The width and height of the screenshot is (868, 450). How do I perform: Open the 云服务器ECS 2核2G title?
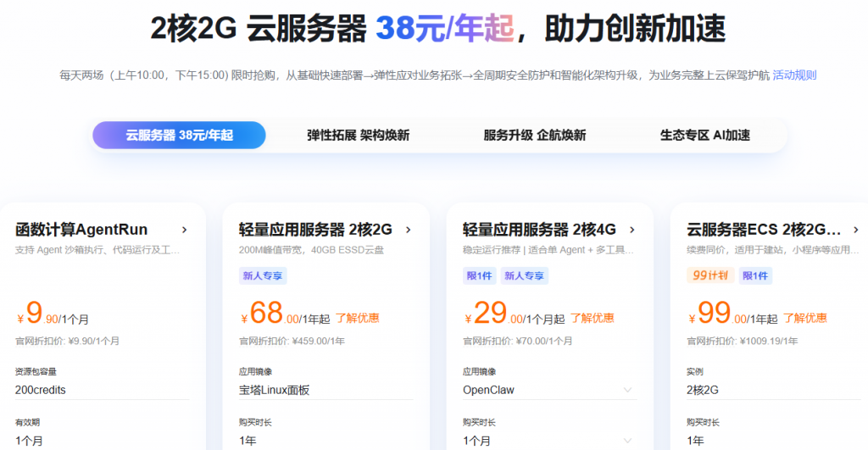pos(764,229)
